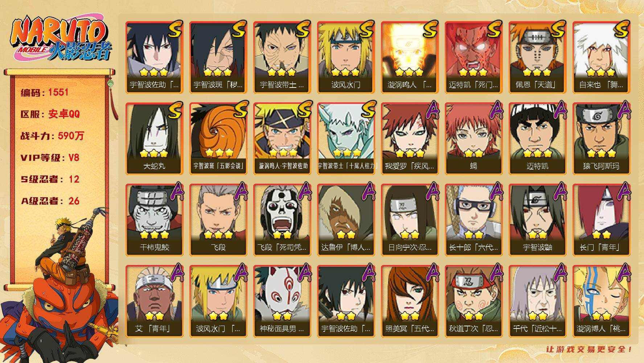Click the three stars on 自来也 card
644x363 pixels.
click(x=600, y=72)
